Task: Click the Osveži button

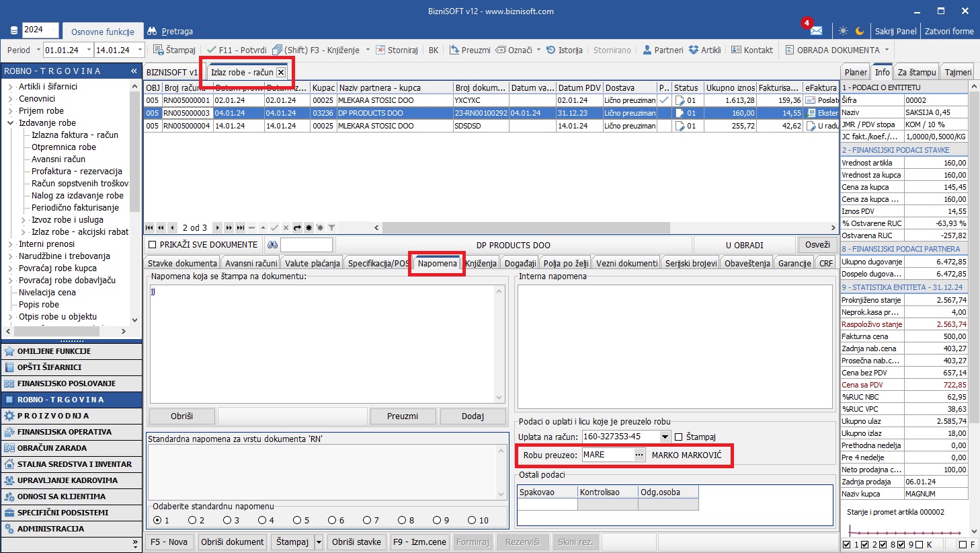Action: coord(817,245)
